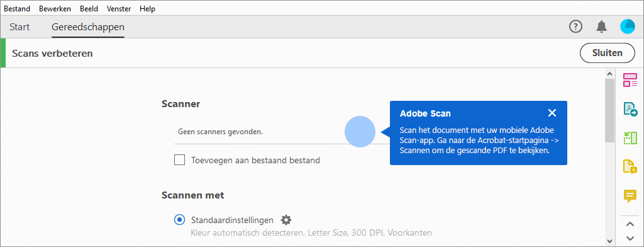
Task: Enable Toevoegen aan bestaand bestand checkbox
Action: pos(179,159)
